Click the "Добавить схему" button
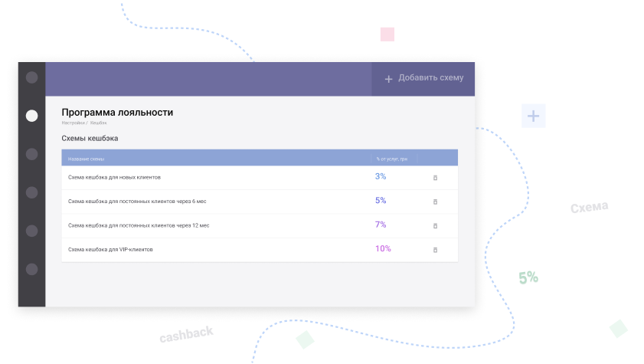The image size is (644, 364). [x=423, y=78]
